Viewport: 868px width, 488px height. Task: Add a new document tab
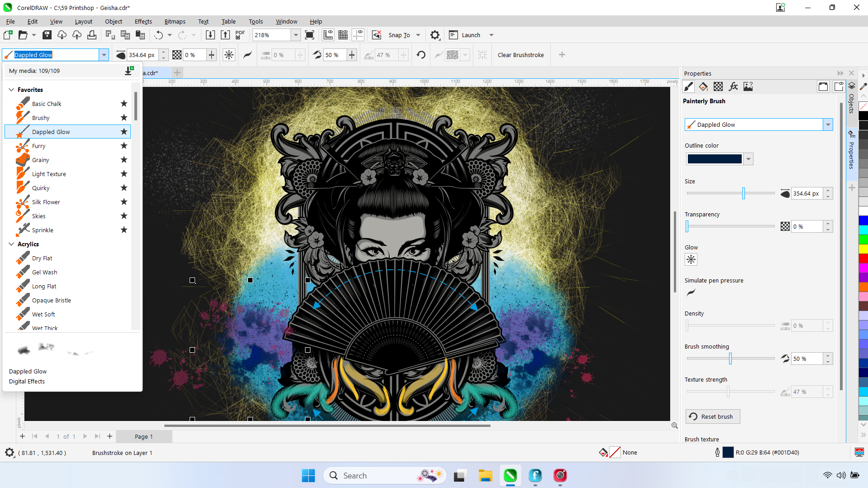(x=177, y=72)
